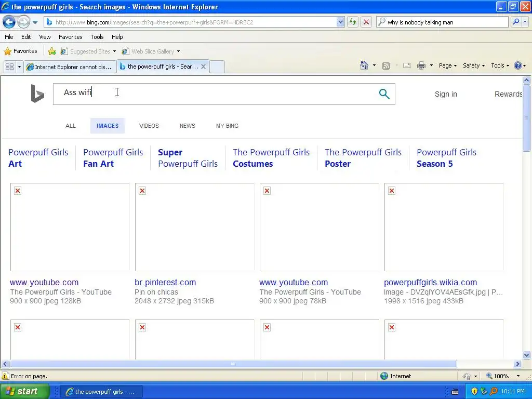Click first www.youtube.com result link

(44, 282)
